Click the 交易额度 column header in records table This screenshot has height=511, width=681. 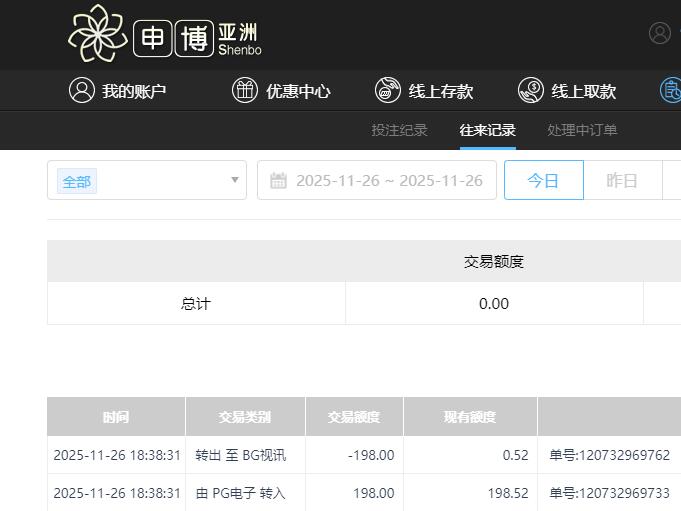tap(354, 417)
